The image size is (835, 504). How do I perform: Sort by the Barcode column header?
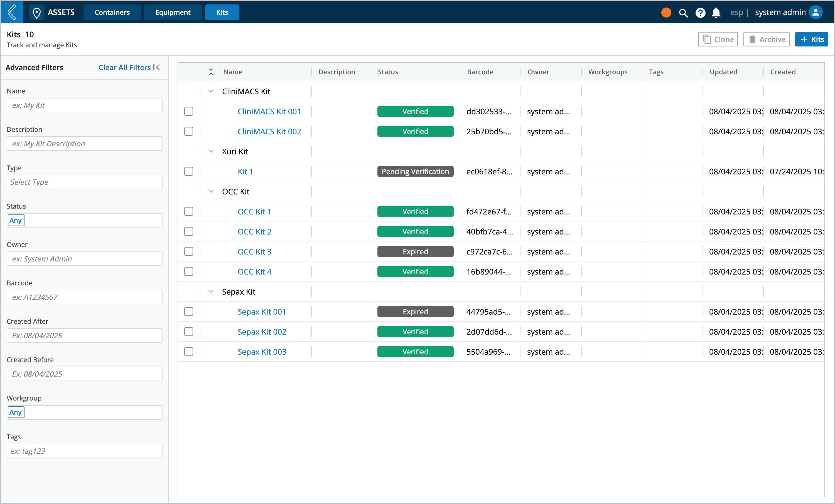480,72
